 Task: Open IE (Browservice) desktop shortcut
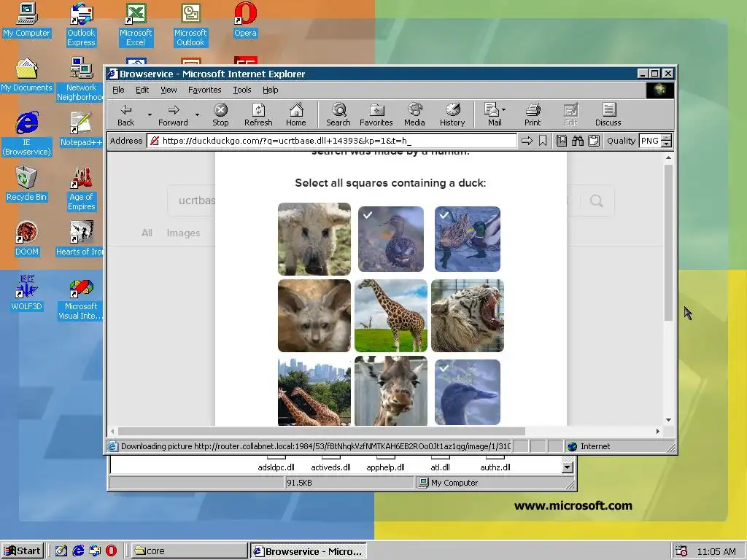[27, 134]
